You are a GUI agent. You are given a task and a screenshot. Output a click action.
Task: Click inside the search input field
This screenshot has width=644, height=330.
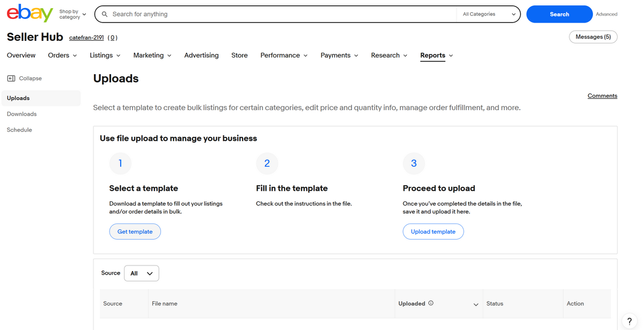[241, 13]
